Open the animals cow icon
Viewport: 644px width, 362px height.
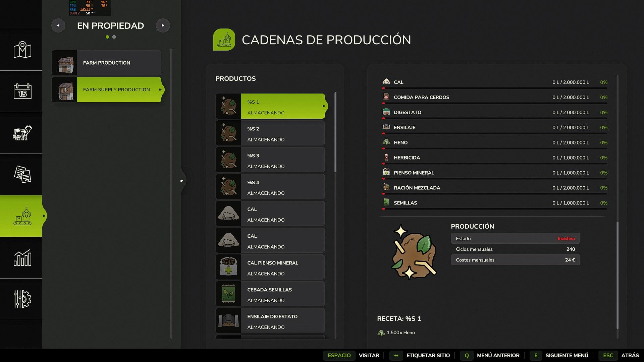22,133
